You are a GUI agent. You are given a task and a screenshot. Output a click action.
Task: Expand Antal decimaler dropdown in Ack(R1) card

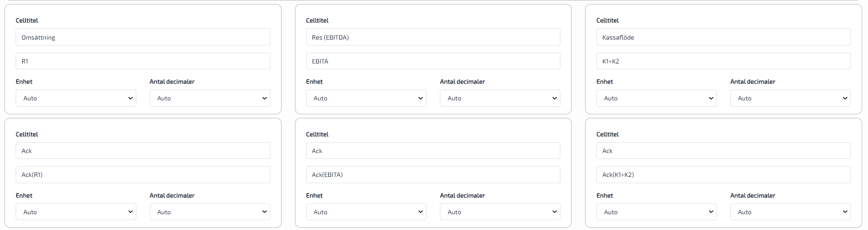tap(210, 212)
